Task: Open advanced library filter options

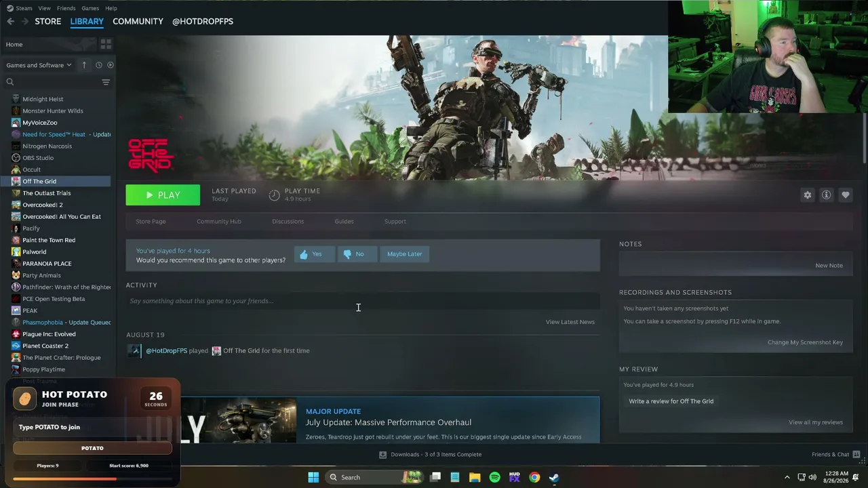Action: pyautogui.click(x=106, y=82)
